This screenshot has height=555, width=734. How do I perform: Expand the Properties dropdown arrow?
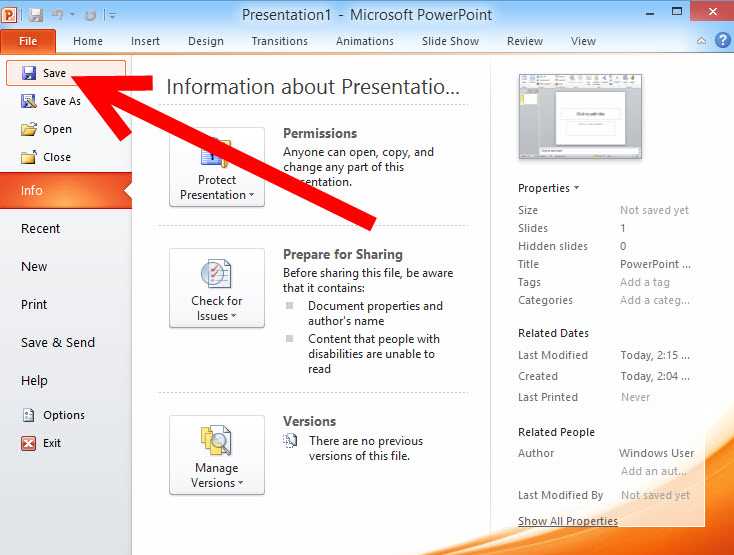(577, 188)
